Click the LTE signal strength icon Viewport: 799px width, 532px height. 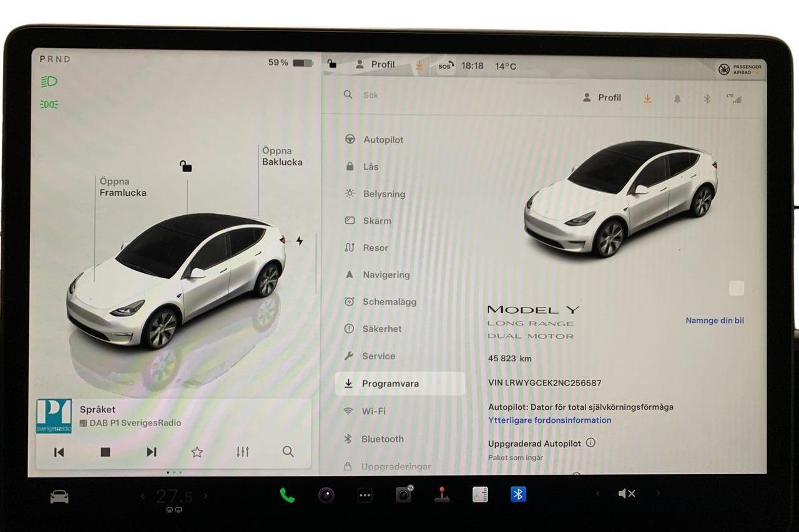coord(734,99)
